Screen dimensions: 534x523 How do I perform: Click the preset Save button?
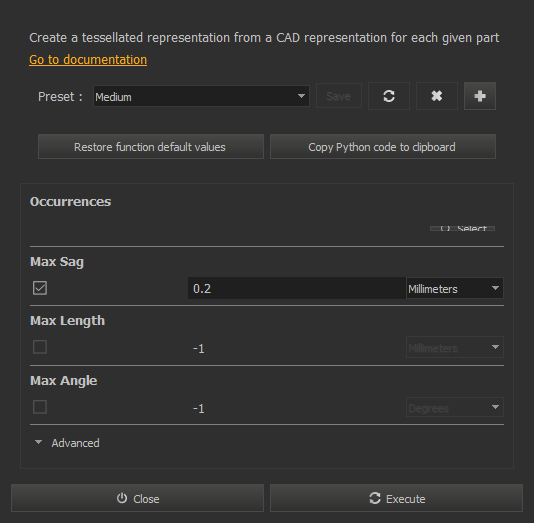(339, 96)
